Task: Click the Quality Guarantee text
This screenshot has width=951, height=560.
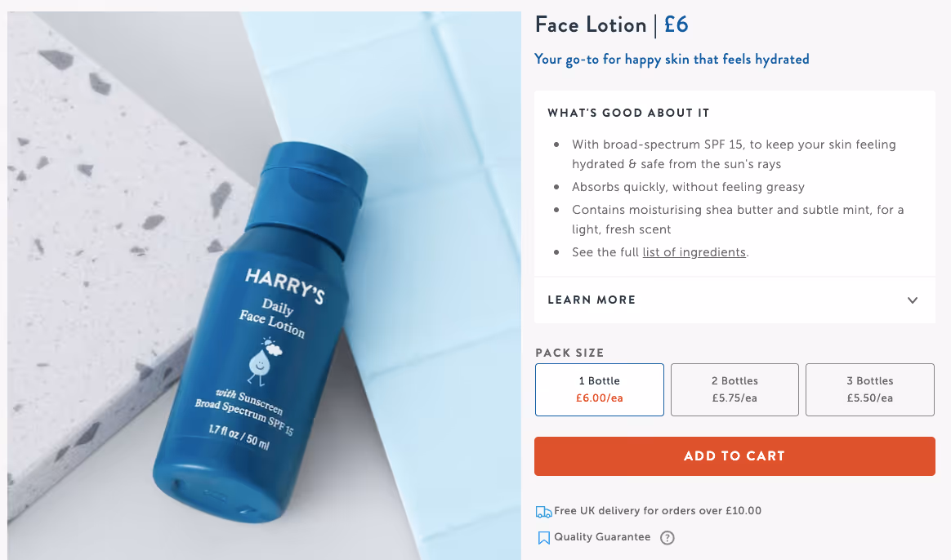Action: [x=602, y=537]
